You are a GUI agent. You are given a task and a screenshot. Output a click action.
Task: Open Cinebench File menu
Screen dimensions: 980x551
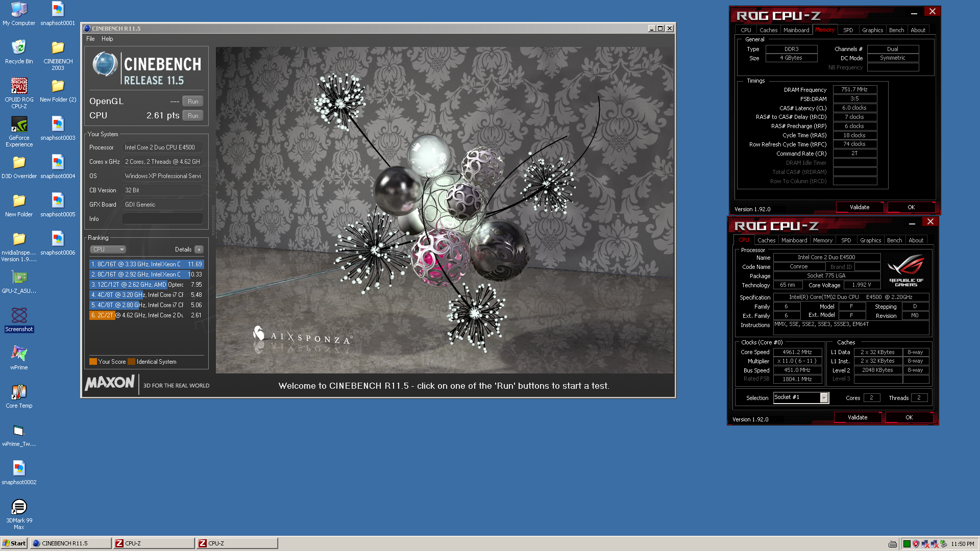click(90, 39)
